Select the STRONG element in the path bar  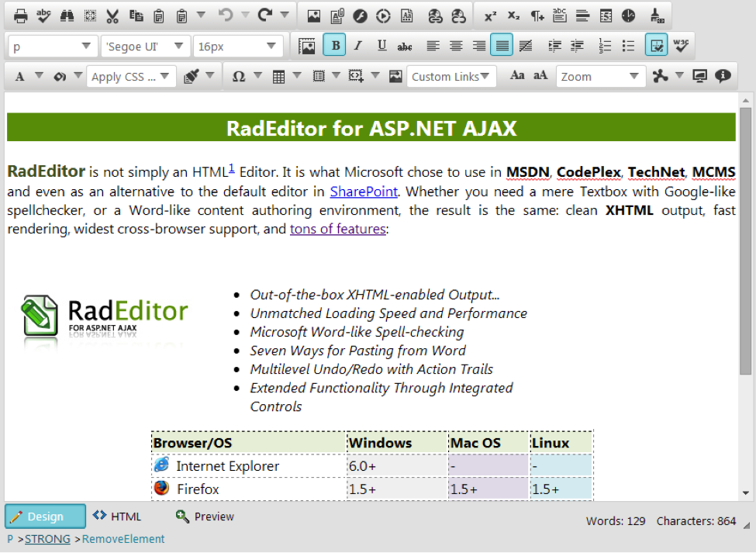tap(48, 538)
